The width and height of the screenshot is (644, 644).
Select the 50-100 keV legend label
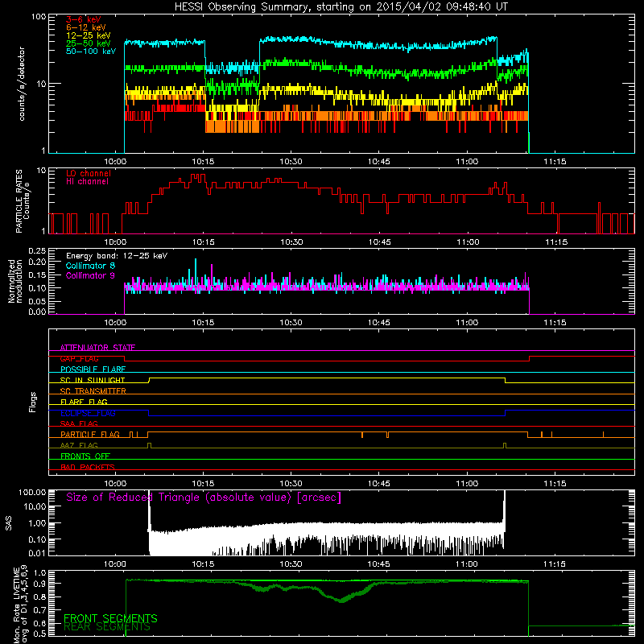[x=91, y=52]
